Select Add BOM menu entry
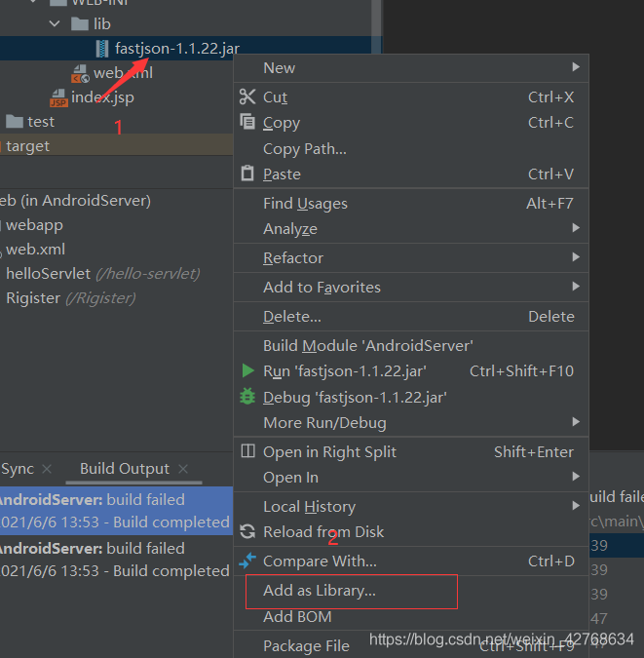The width and height of the screenshot is (644, 658). [411, 617]
